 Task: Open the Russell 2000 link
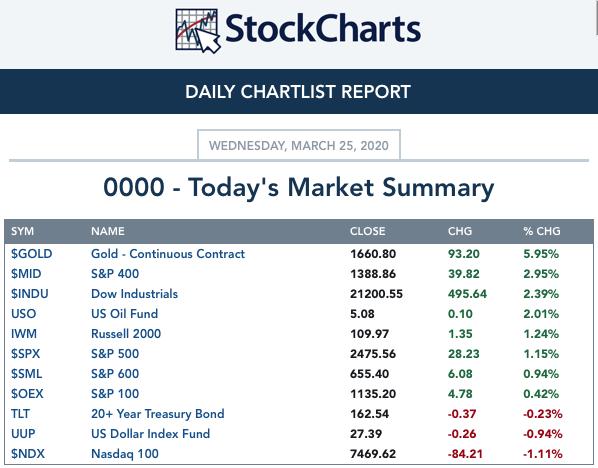126,334
